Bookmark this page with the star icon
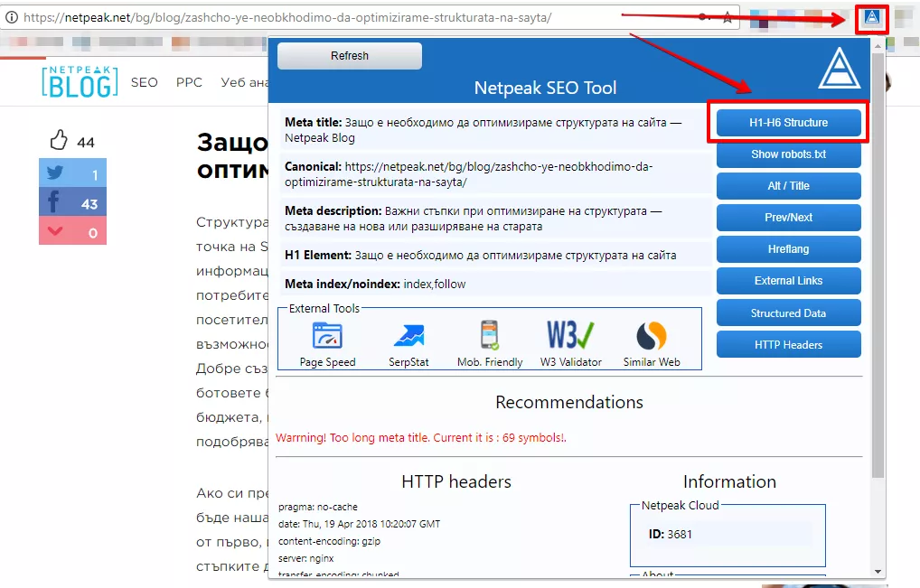The height and width of the screenshot is (588, 920). click(x=728, y=17)
